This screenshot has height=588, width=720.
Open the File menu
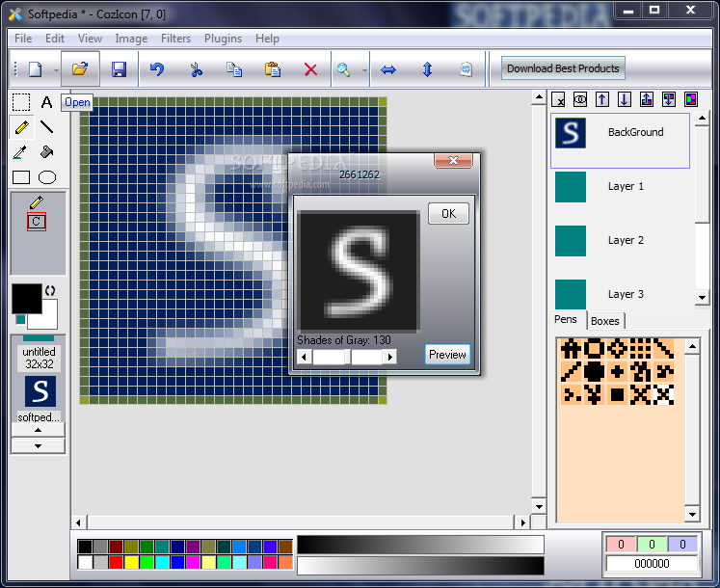point(23,39)
